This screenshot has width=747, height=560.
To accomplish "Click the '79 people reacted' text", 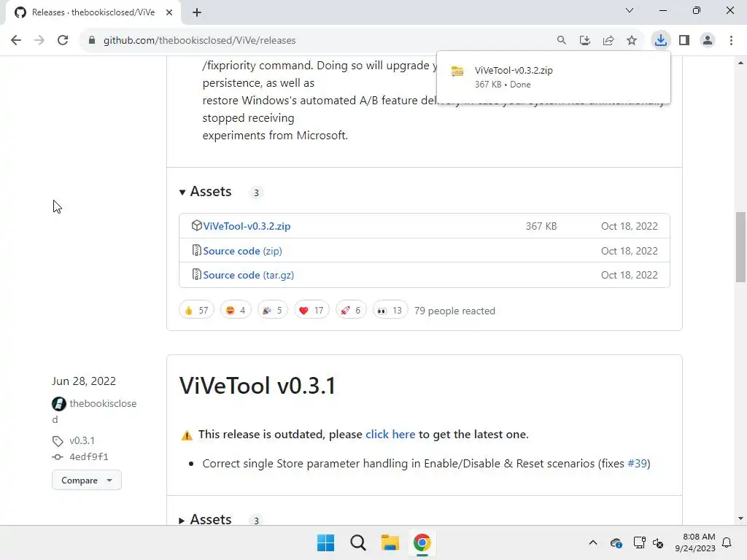I will [454, 311].
